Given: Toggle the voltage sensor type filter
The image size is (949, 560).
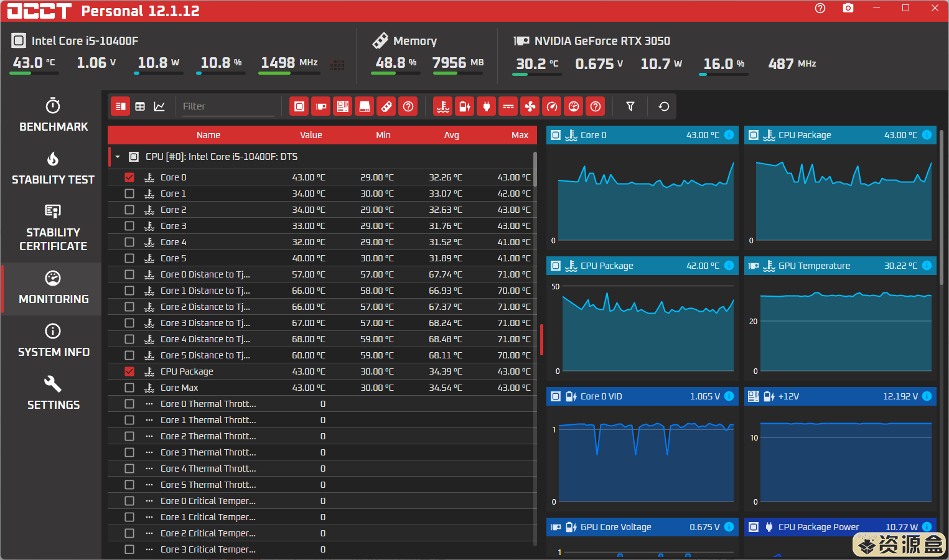Looking at the screenshot, I should point(465,106).
